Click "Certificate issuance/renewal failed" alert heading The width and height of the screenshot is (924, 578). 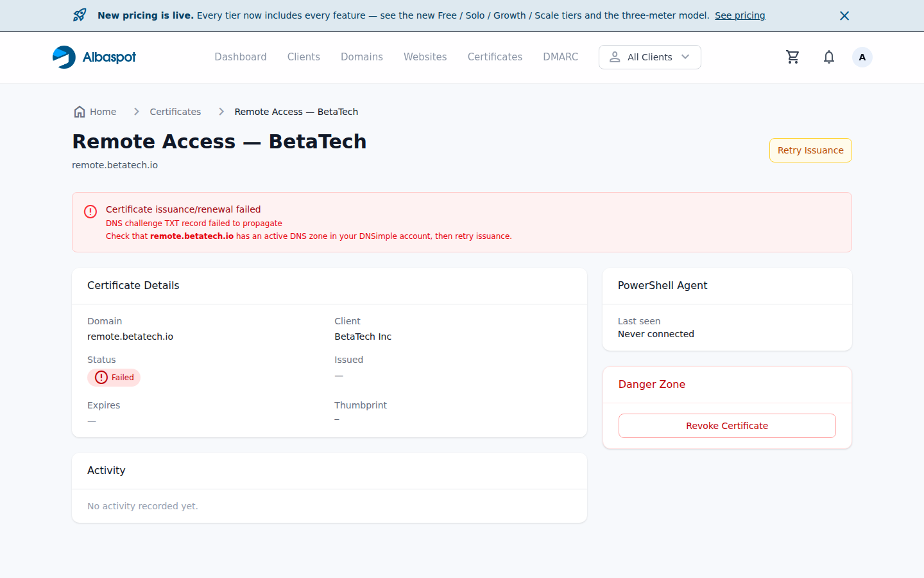coord(184,209)
